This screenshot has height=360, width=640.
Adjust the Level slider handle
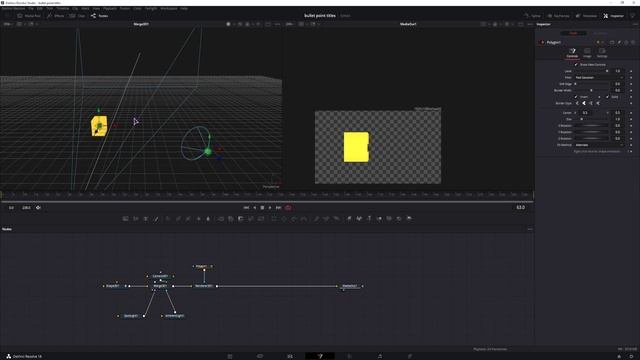(x=607, y=71)
